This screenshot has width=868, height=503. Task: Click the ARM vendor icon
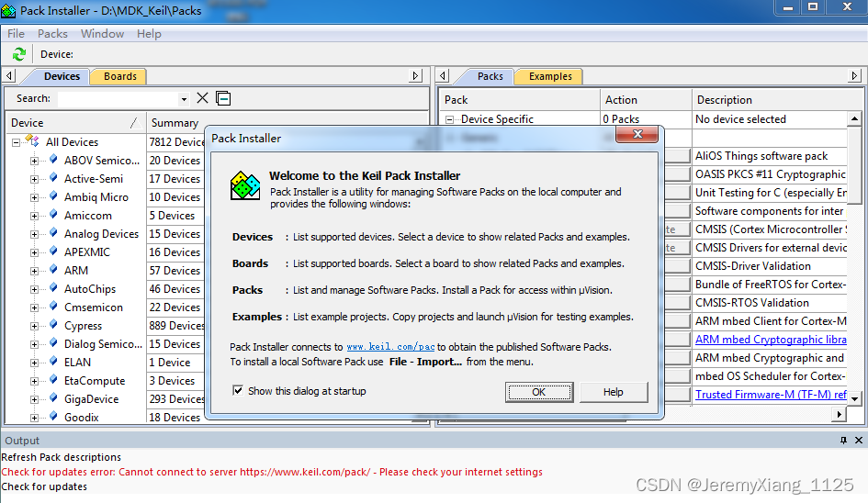coord(53,270)
